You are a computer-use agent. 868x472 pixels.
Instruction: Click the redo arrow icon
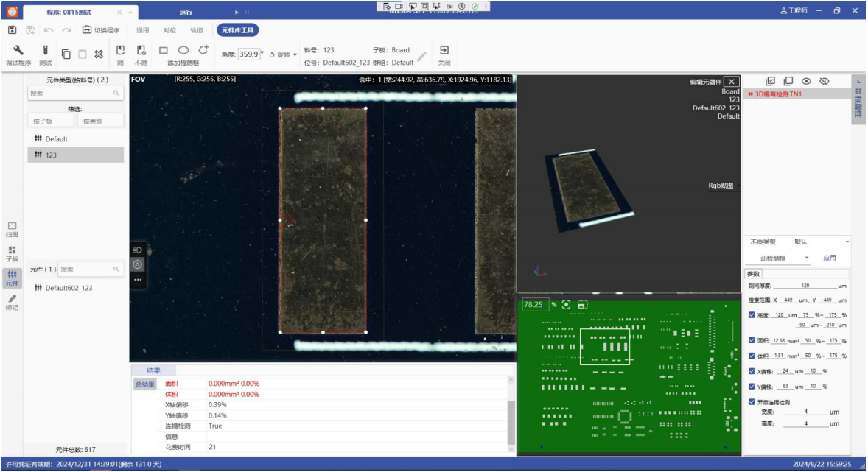pos(66,30)
